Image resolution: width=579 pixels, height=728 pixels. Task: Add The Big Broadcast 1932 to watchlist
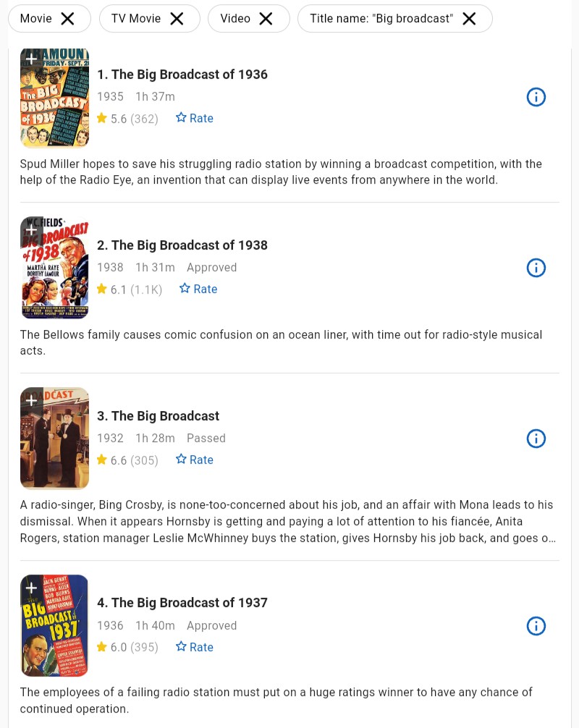click(x=32, y=400)
